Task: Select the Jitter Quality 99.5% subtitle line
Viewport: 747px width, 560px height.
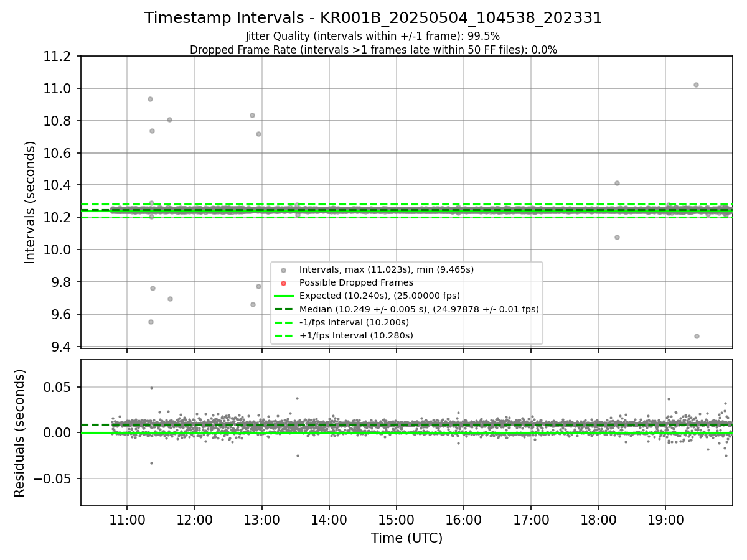Action: point(373,36)
